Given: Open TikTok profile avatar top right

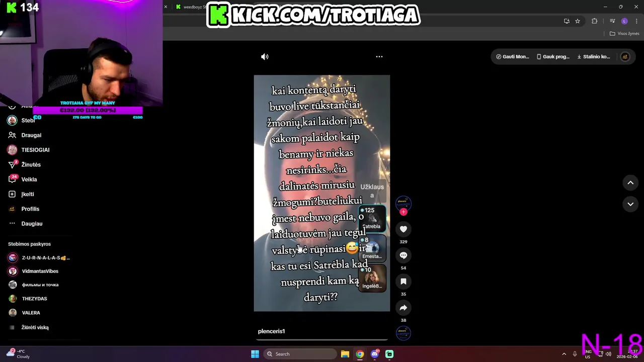Looking at the screenshot, I should [x=625, y=57].
